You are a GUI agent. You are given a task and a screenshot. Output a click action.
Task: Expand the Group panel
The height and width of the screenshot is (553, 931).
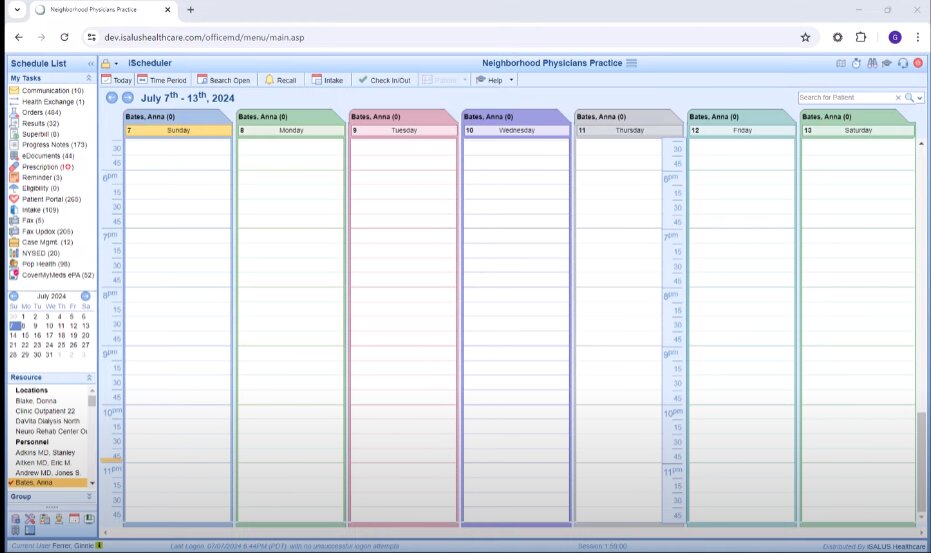point(90,496)
